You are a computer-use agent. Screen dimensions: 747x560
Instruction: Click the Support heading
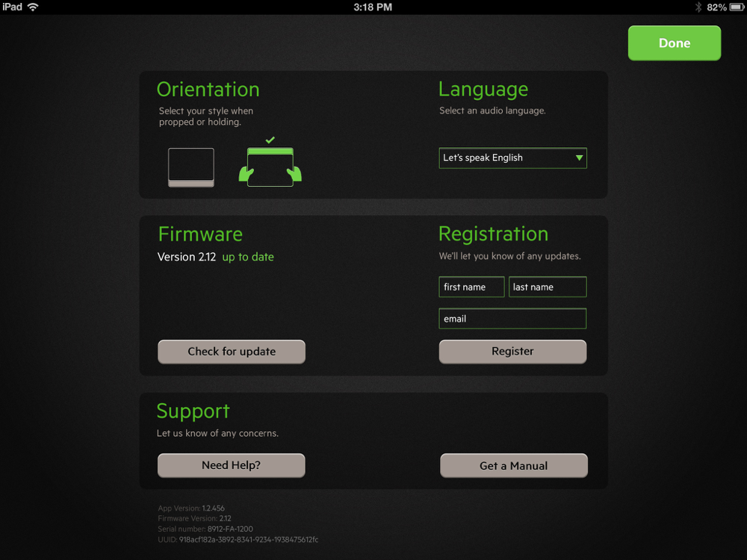(x=193, y=411)
